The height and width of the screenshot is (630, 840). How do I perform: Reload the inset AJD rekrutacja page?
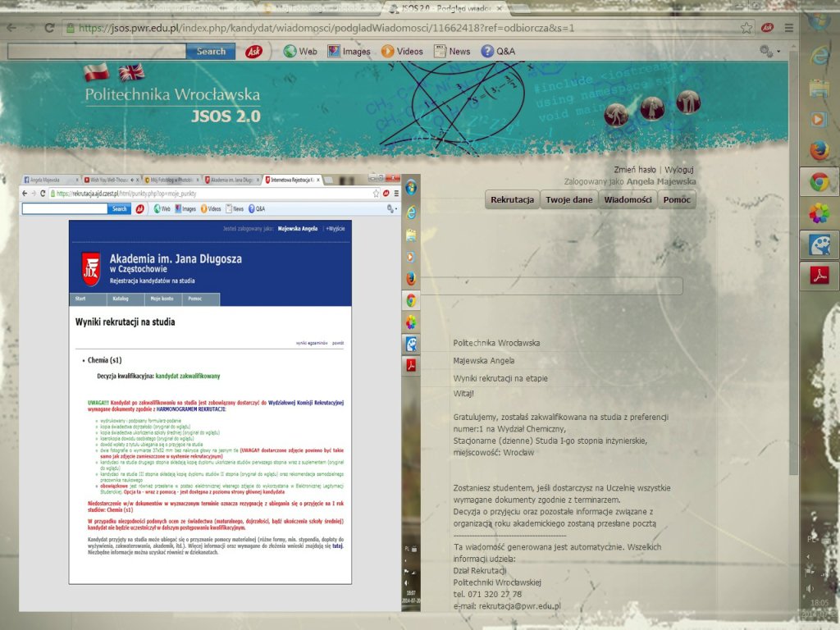click(43, 194)
